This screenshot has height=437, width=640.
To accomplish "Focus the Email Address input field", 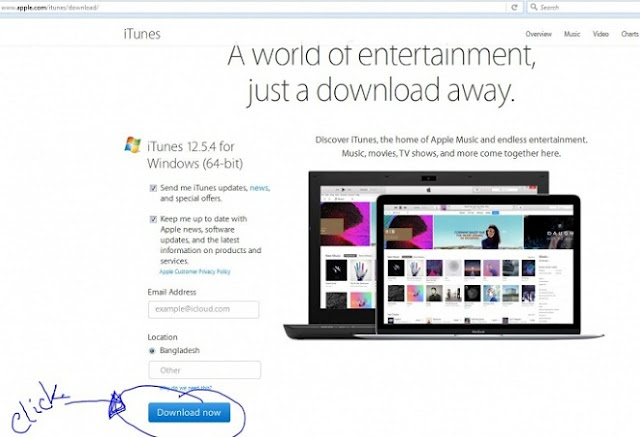I will point(204,309).
